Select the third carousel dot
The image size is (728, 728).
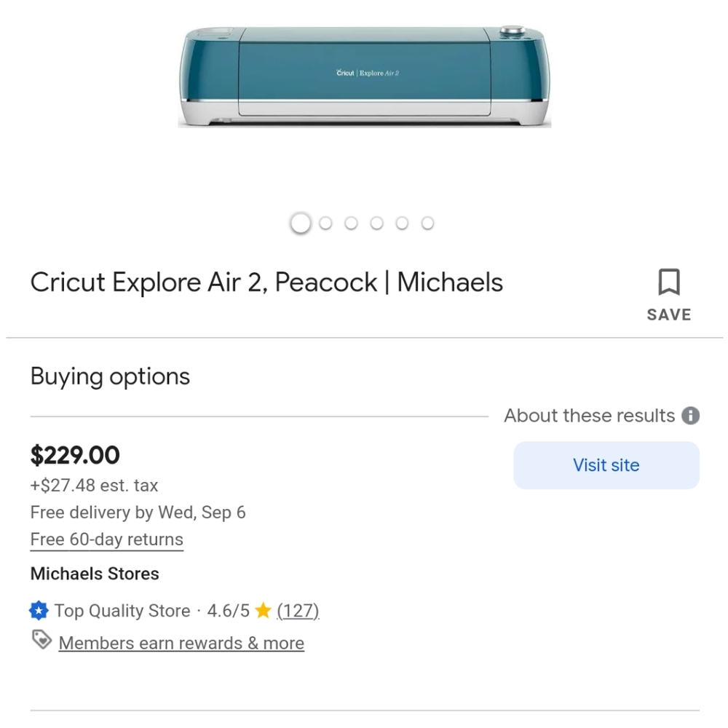351,223
